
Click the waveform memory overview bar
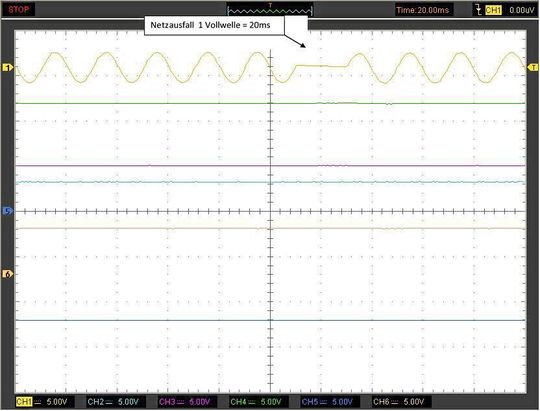pyautogui.click(x=270, y=11)
